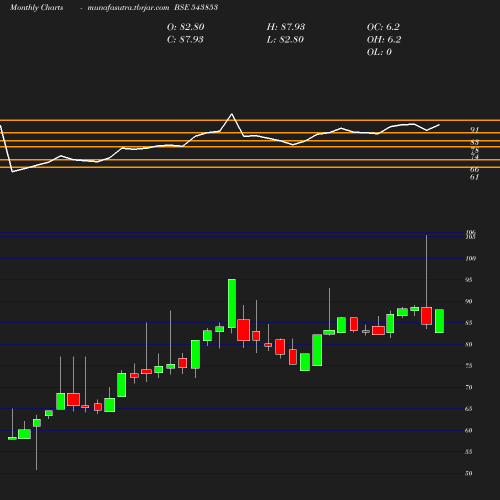Click price axis label 65

point(469,409)
